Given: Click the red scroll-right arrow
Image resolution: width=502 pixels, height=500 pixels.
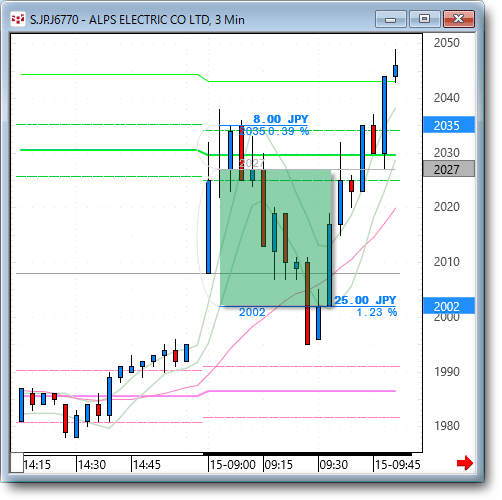Looking at the screenshot, I should 464,463.
